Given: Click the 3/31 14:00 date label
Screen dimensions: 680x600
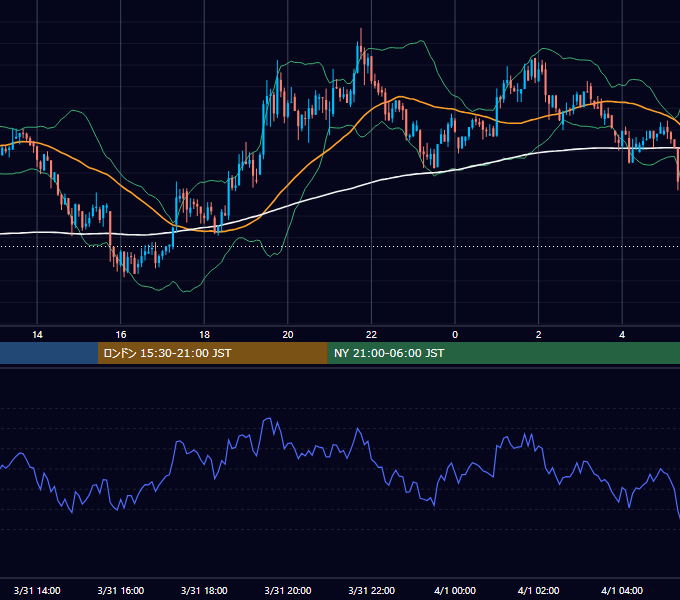Looking at the screenshot, I should [37, 590].
